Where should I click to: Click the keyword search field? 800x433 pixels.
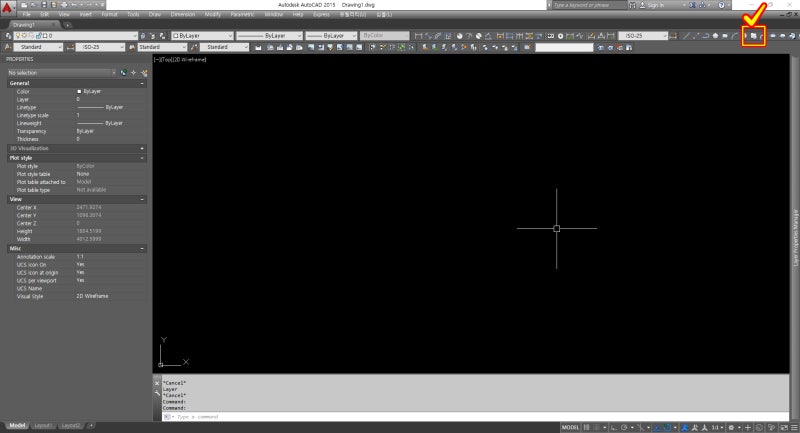589,5
